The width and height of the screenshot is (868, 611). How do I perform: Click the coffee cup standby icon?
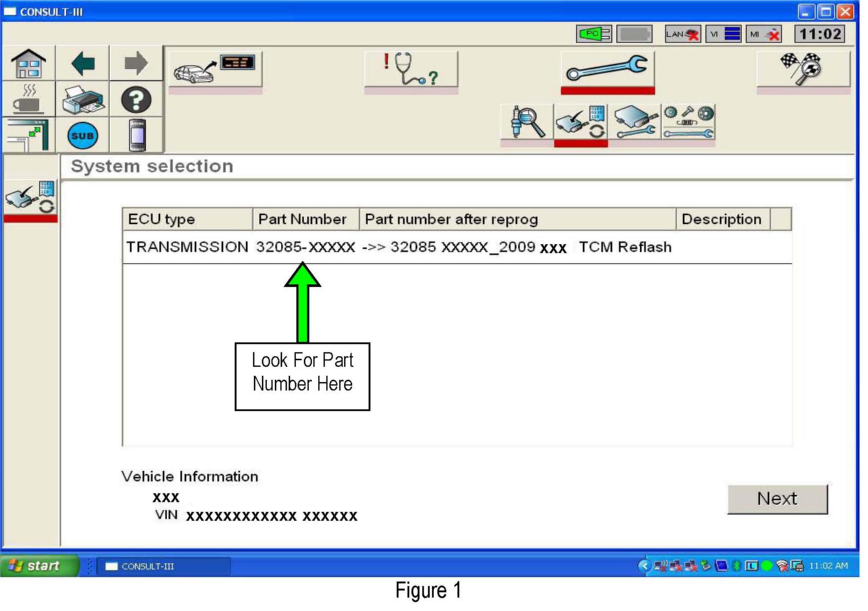[28, 100]
